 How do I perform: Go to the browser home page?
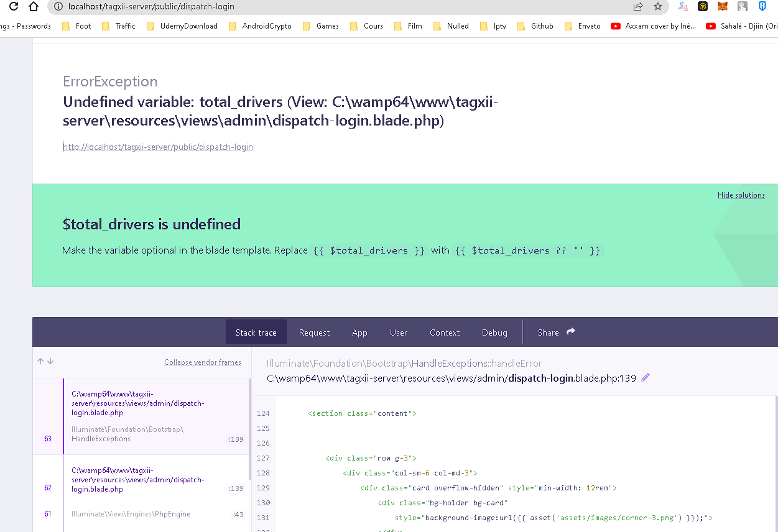(x=34, y=7)
